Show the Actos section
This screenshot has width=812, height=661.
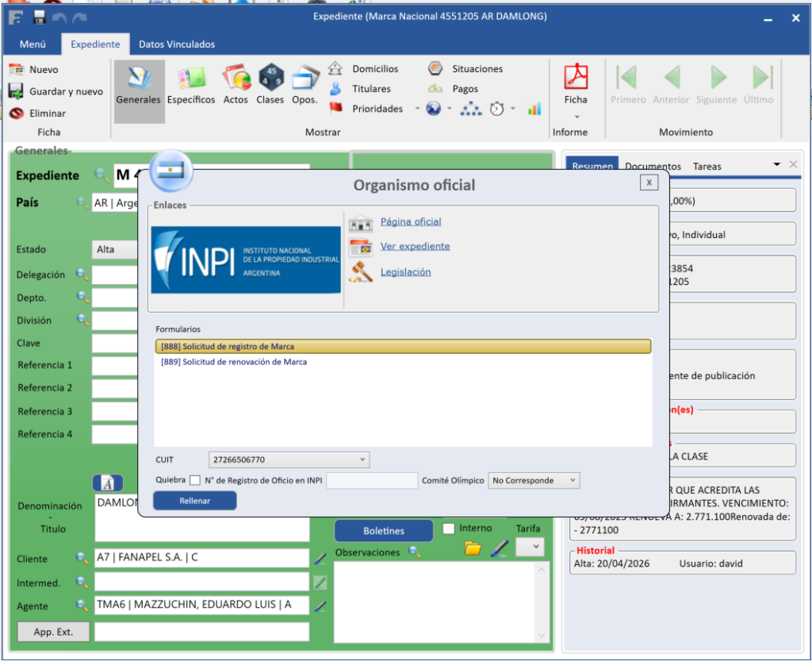[236, 79]
